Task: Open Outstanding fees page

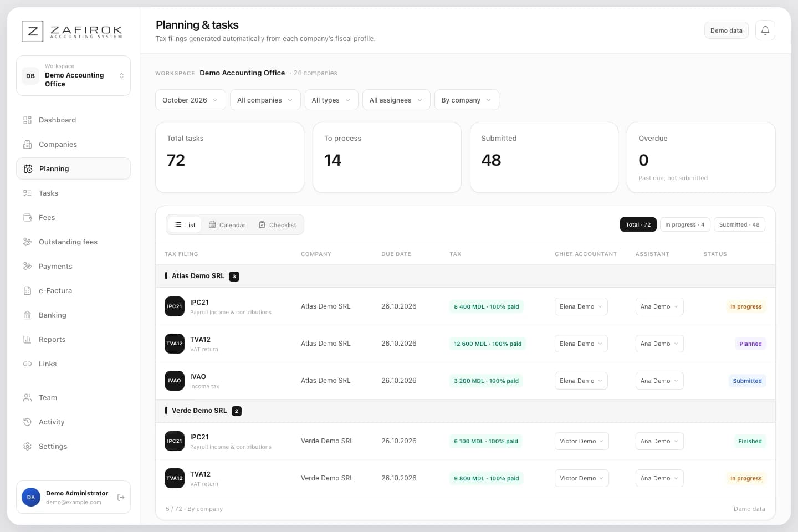Action: click(x=74, y=242)
